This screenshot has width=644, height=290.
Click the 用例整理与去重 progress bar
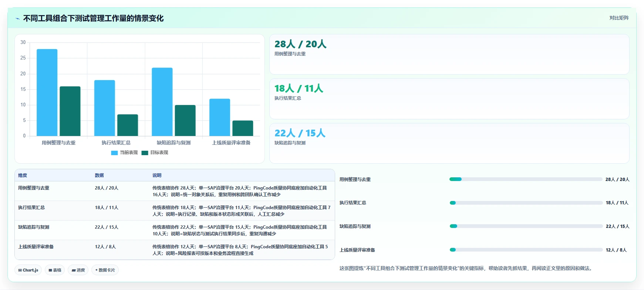point(526,179)
